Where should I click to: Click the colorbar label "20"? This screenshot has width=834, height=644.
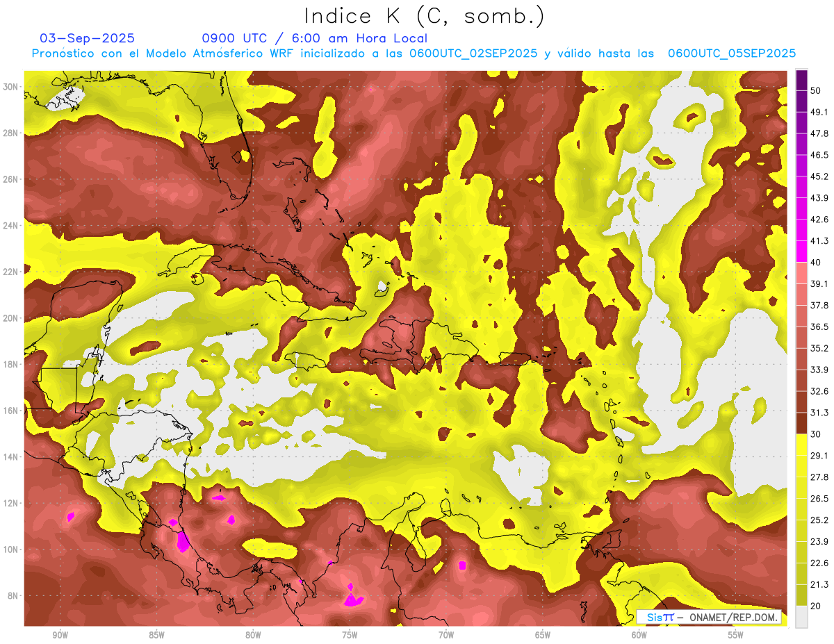click(816, 606)
